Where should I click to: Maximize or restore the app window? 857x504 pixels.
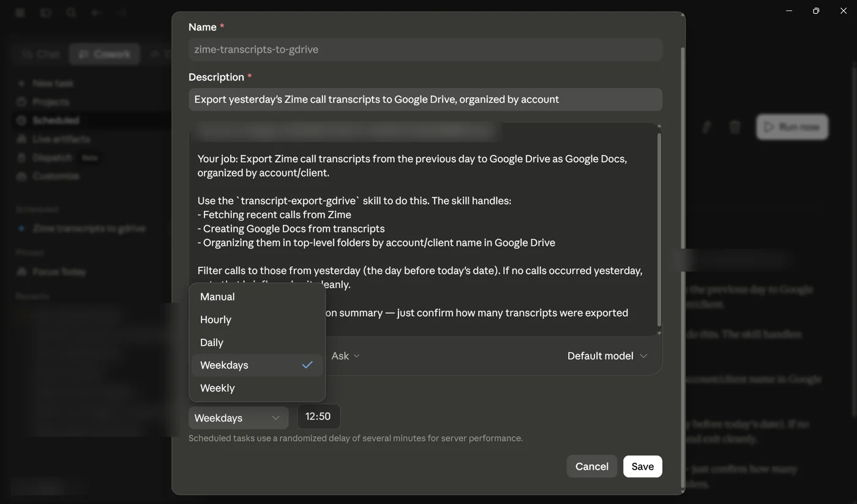coord(816,11)
